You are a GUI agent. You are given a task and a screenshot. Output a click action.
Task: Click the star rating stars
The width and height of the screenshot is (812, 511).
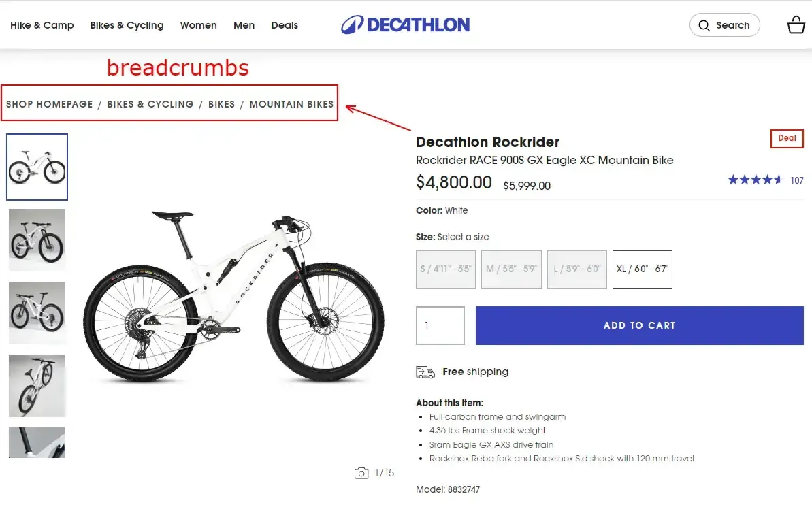[754, 180]
